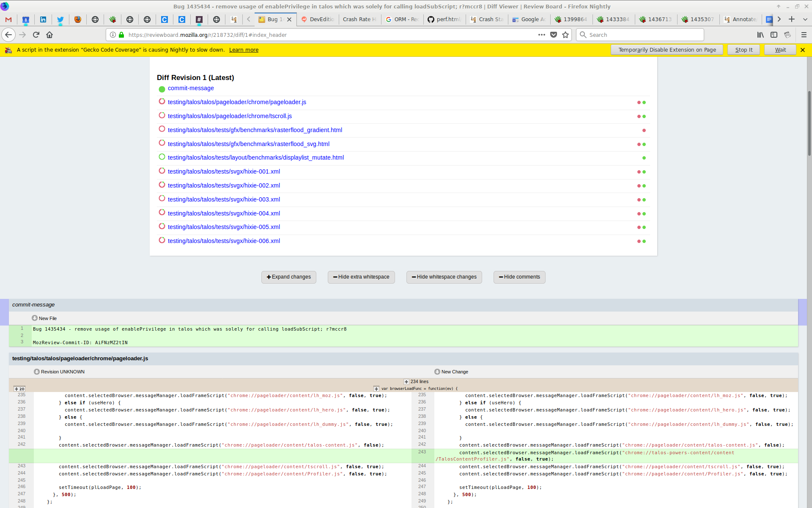Click the vertical page scrollbar
The height and width of the screenshot is (508, 812).
[x=809, y=123]
